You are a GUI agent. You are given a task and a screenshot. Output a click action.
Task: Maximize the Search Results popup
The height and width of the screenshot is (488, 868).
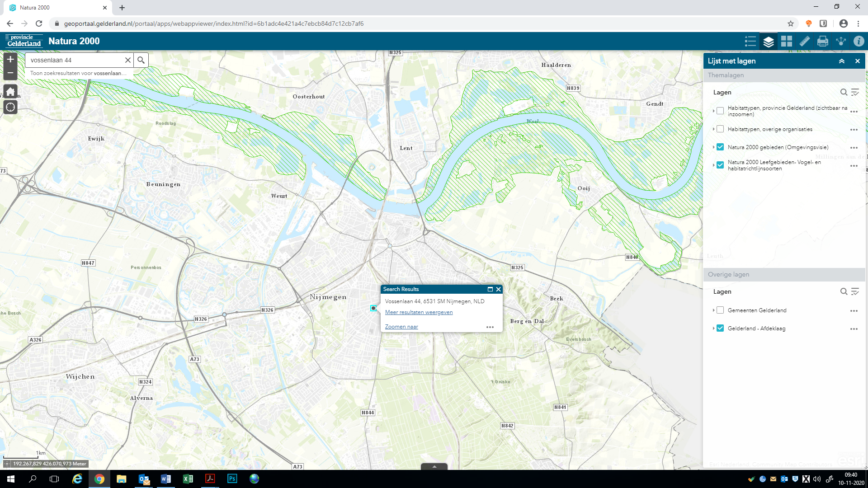[490, 289]
